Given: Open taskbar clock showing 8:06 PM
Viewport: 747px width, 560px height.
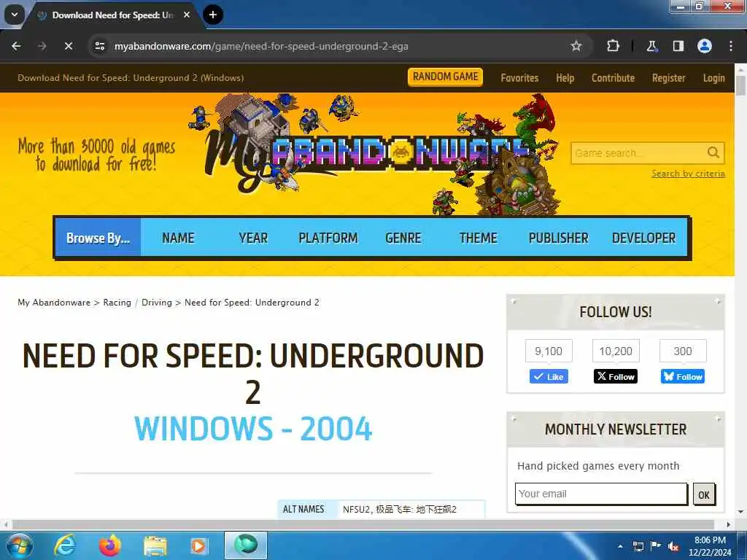Looking at the screenshot, I should 710,545.
